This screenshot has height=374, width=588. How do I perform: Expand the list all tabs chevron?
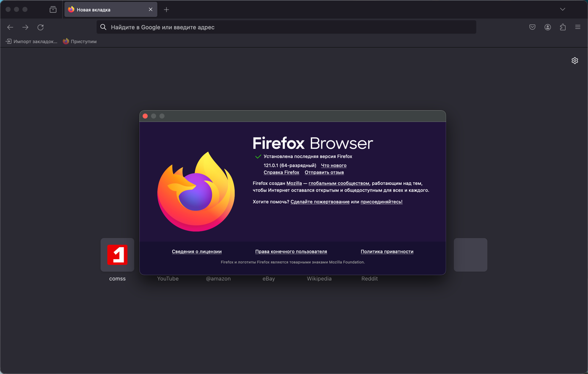point(563,9)
